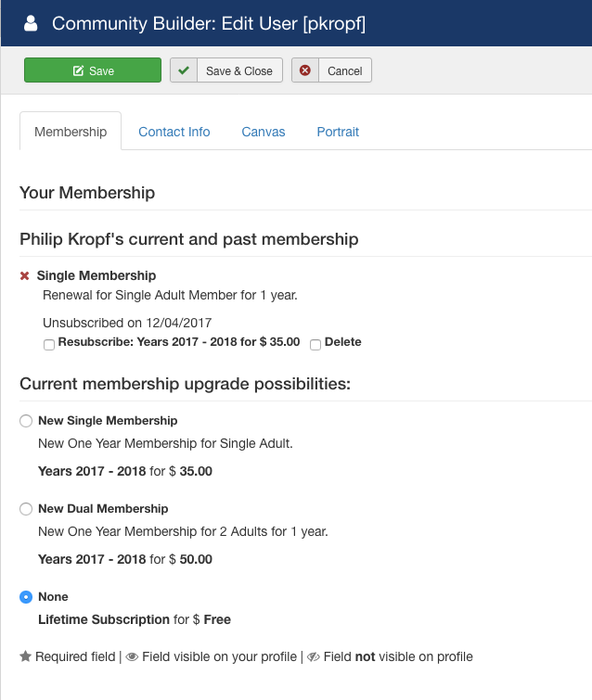Click the star Required field icon

(x=25, y=656)
